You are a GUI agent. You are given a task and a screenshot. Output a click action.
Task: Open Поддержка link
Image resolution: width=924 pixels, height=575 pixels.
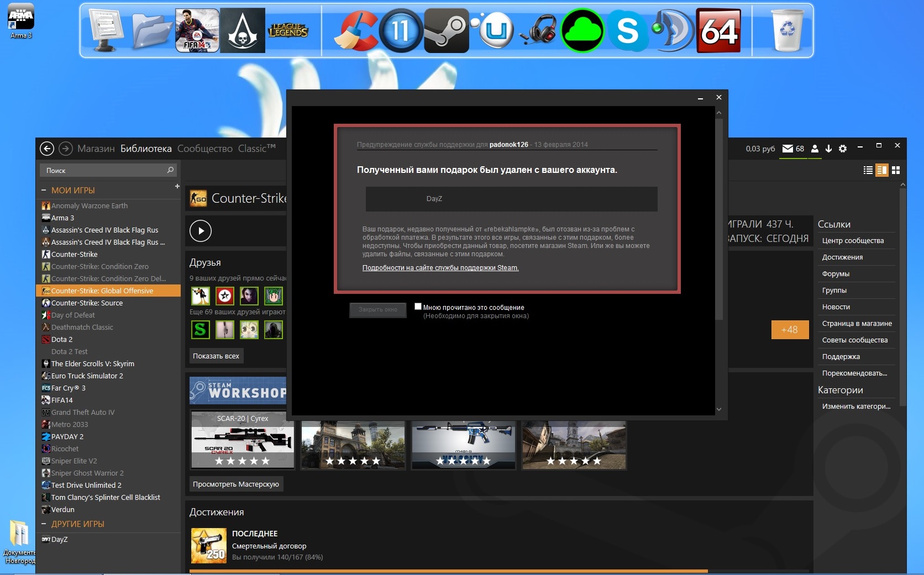[841, 357]
